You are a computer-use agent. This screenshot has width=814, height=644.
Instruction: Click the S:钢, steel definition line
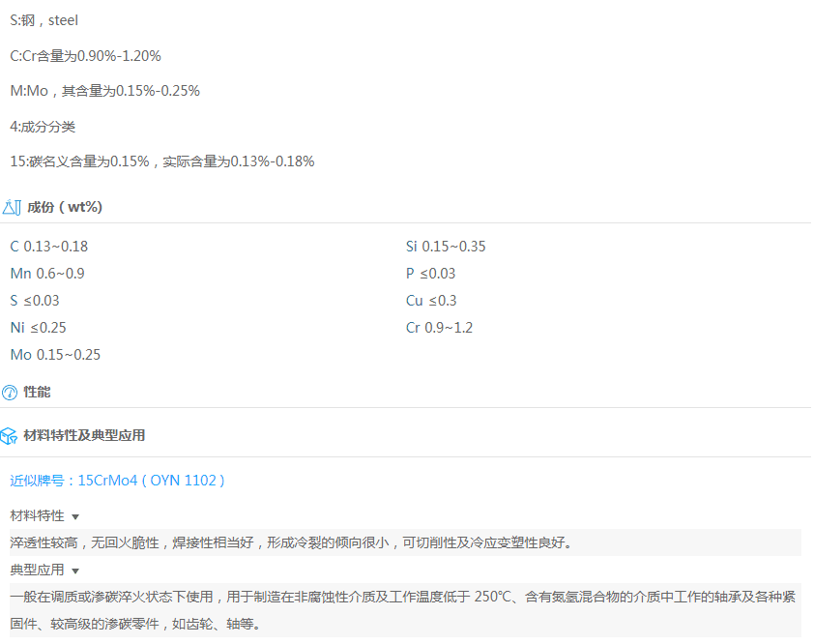[x=44, y=20]
